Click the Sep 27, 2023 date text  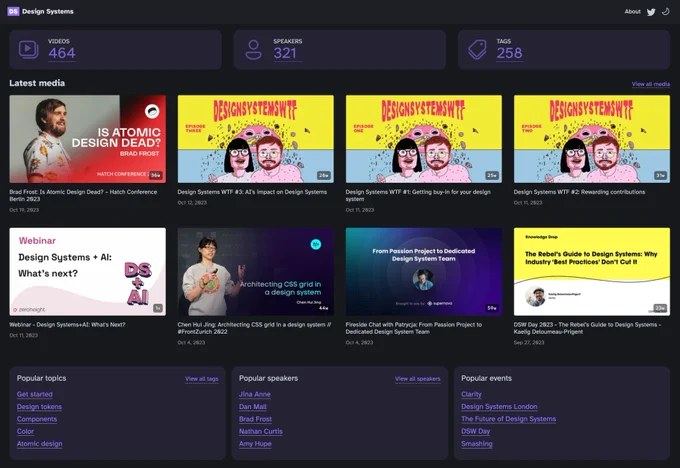[529, 343]
